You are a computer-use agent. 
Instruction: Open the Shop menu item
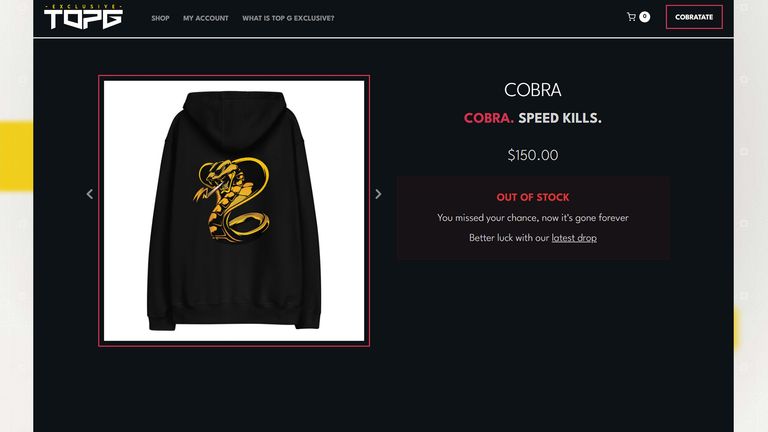click(160, 18)
